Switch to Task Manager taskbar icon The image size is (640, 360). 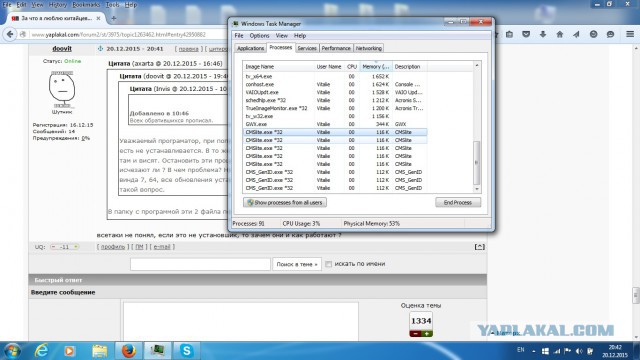(x=158, y=351)
